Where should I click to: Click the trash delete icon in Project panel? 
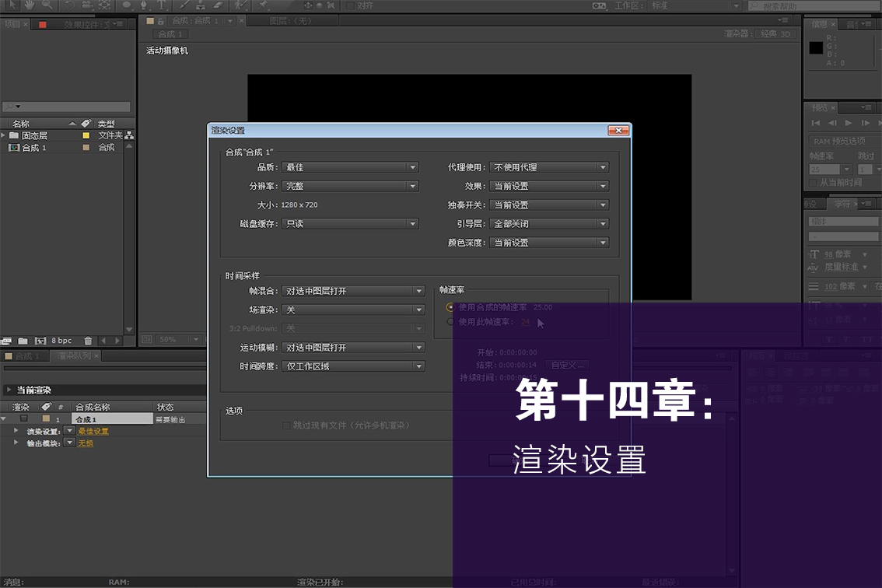tap(88, 341)
